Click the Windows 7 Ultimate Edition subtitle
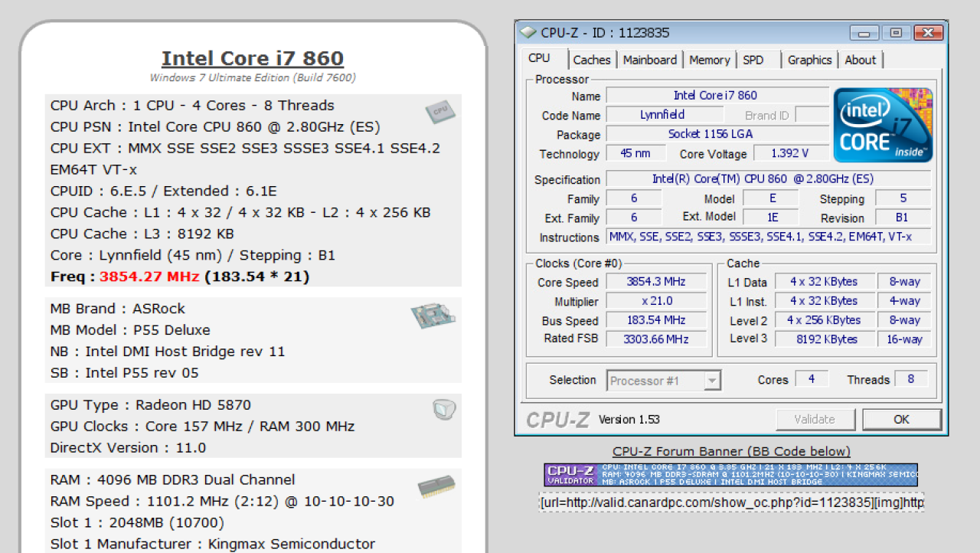 point(253,77)
